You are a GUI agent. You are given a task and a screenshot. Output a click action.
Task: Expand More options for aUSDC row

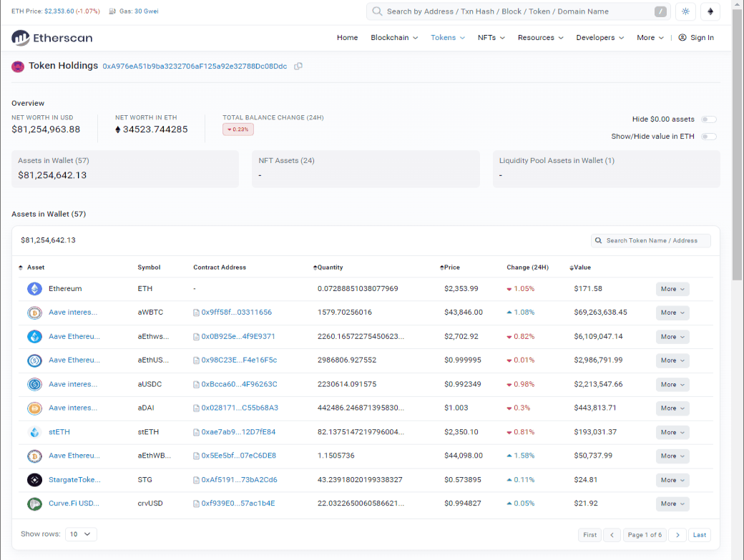point(672,385)
